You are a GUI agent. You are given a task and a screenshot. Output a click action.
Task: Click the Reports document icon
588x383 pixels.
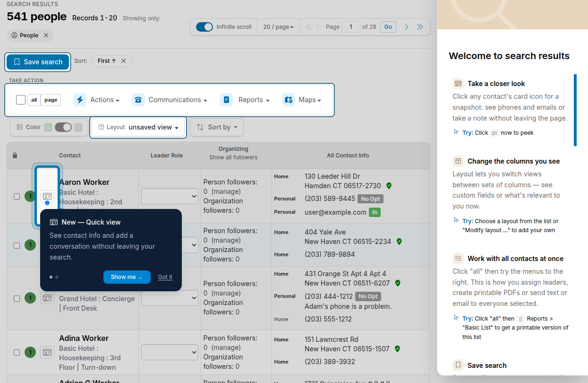pos(226,100)
